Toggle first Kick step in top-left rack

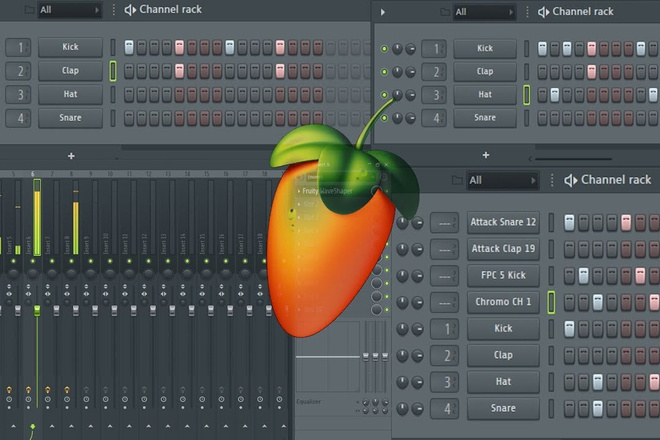pyautogui.click(x=129, y=47)
